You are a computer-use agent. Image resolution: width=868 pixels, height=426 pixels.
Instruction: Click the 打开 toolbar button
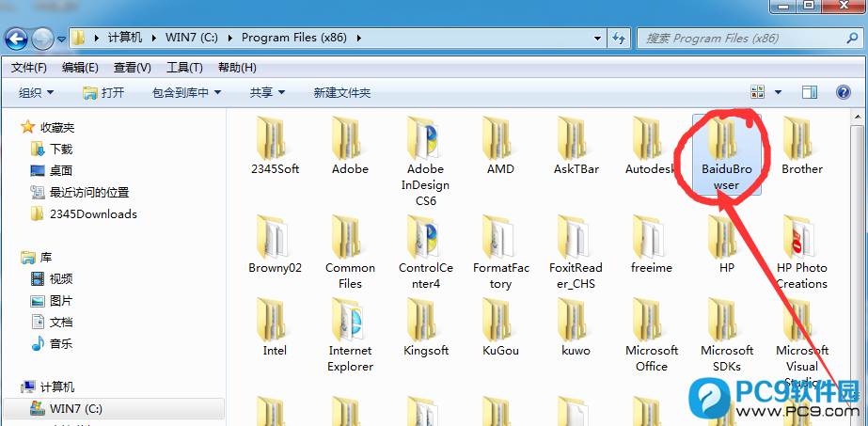(103, 92)
